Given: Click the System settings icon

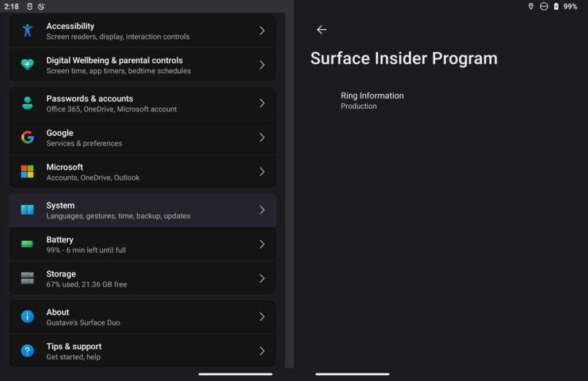Looking at the screenshot, I should tap(28, 210).
